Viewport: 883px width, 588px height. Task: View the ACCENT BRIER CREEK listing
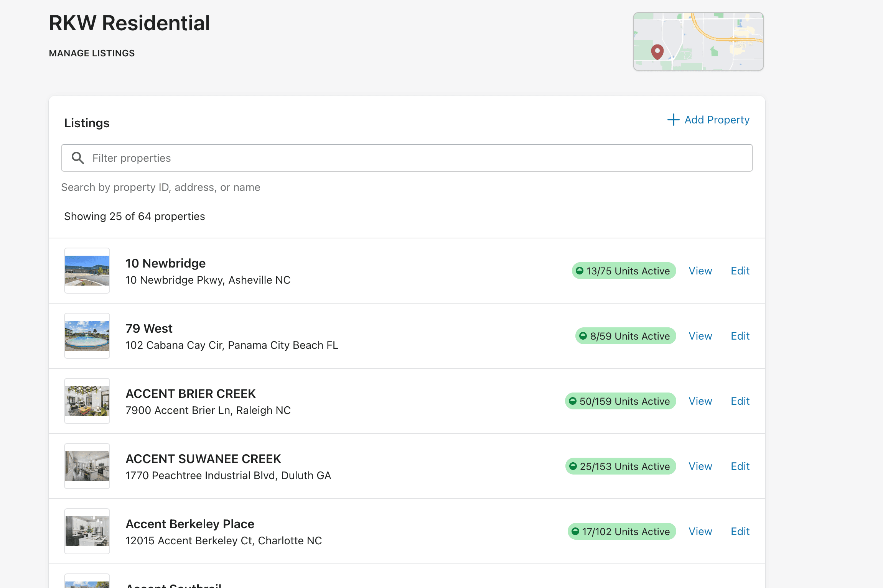700,401
